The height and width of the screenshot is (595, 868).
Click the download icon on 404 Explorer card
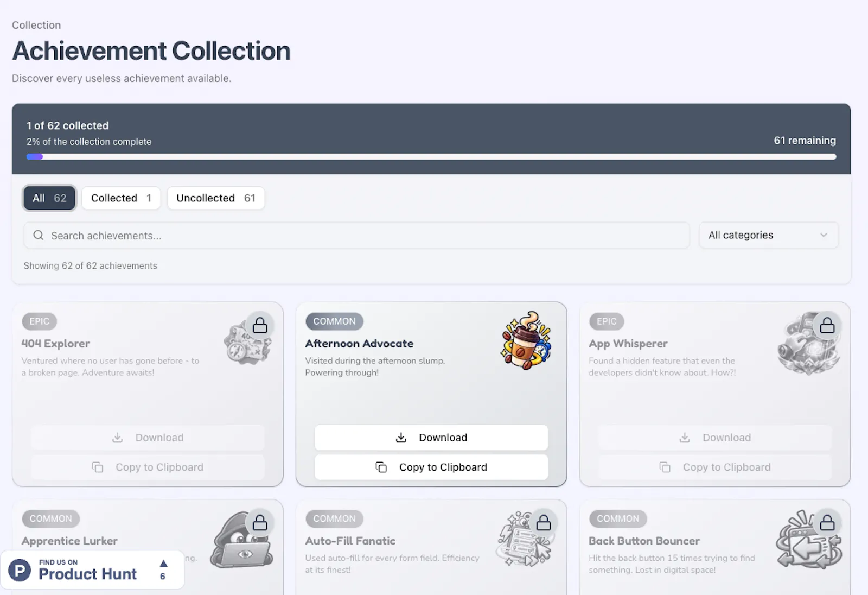coord(117,438)
